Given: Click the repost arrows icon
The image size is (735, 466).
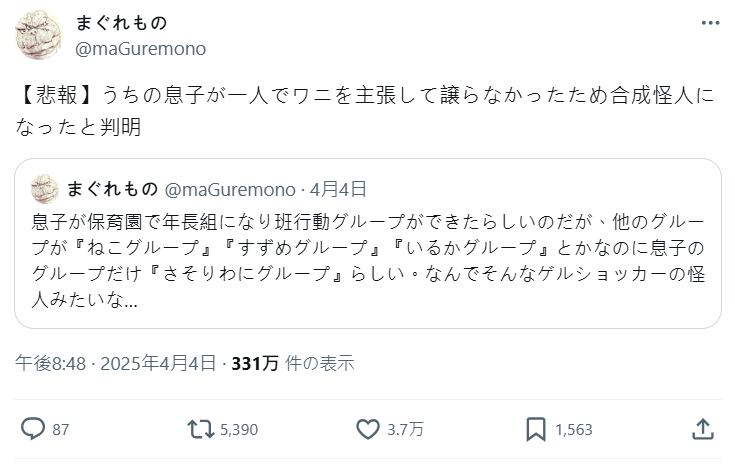Looking at the screenshot, I should (199, 429).
